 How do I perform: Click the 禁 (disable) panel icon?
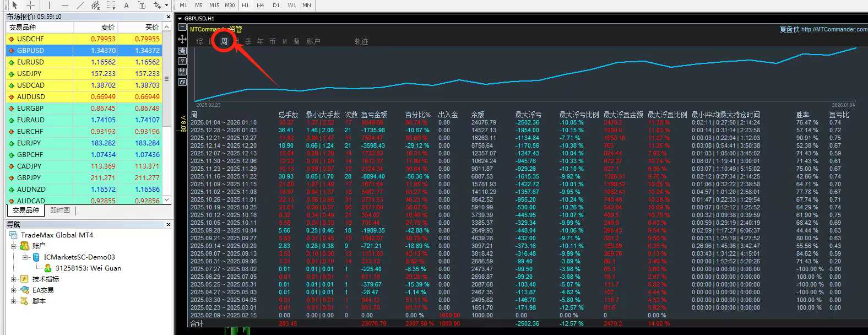(x=182, y=72)
